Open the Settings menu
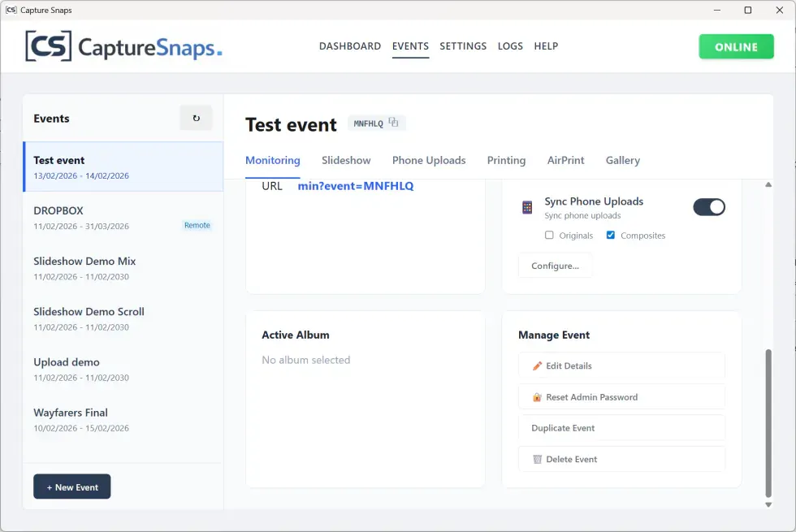This screenshot has width=796, height=532. coord(463,46)
